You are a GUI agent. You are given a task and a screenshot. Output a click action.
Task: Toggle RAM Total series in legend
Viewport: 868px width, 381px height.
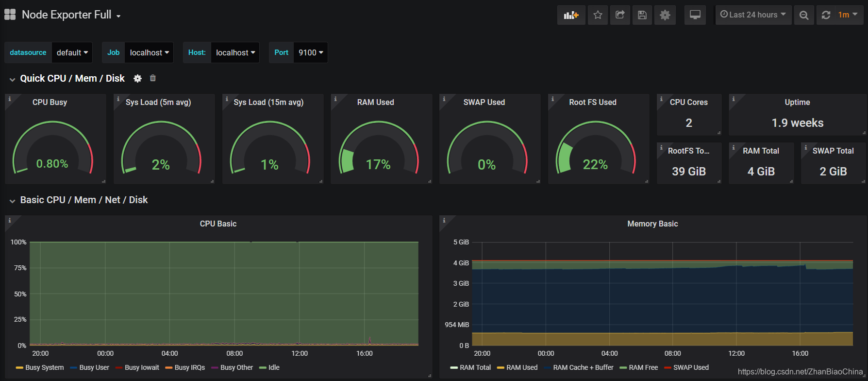475,367
